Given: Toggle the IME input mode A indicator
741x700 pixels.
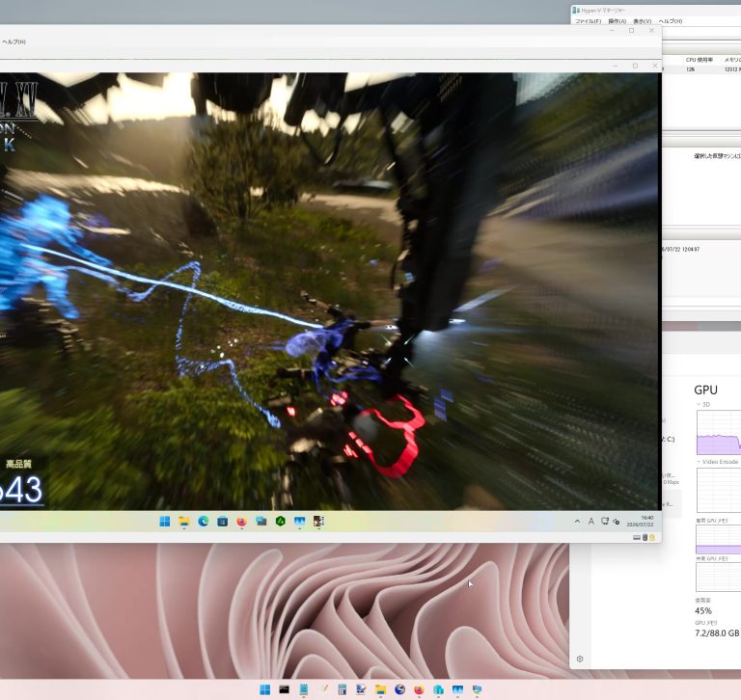Looking at the screenshot, I should tap(590, 522).
